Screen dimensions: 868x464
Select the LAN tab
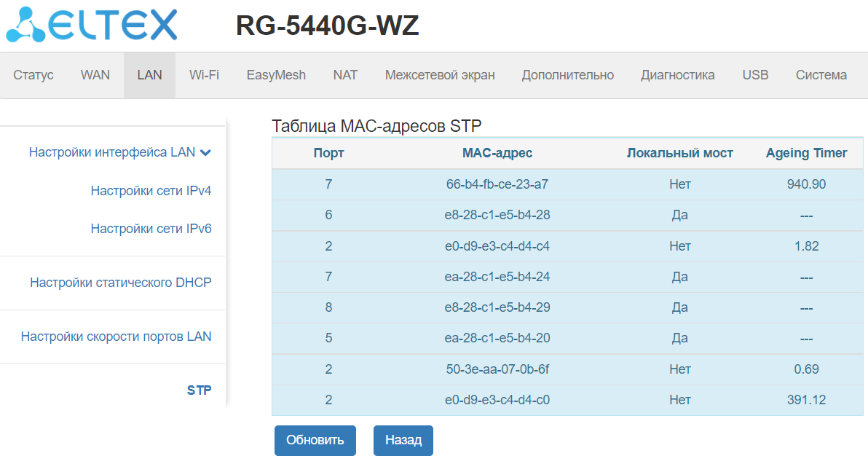(149, 75)
